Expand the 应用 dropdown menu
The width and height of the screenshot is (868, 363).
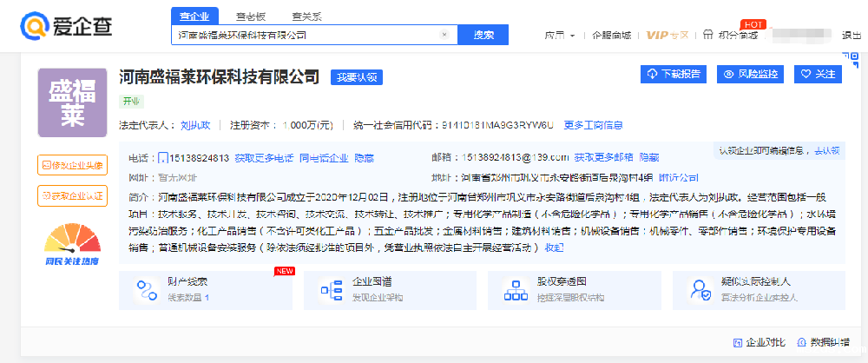[x=560, y=35]
